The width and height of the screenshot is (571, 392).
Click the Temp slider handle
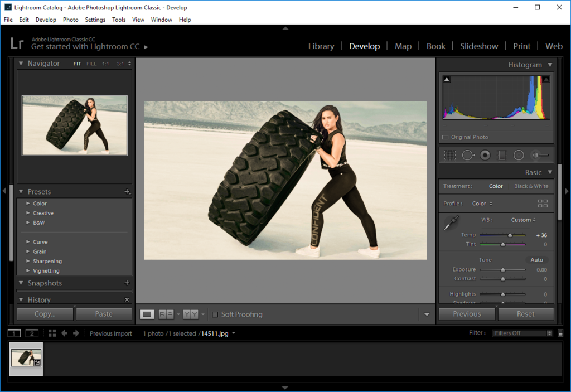[510, 235]
